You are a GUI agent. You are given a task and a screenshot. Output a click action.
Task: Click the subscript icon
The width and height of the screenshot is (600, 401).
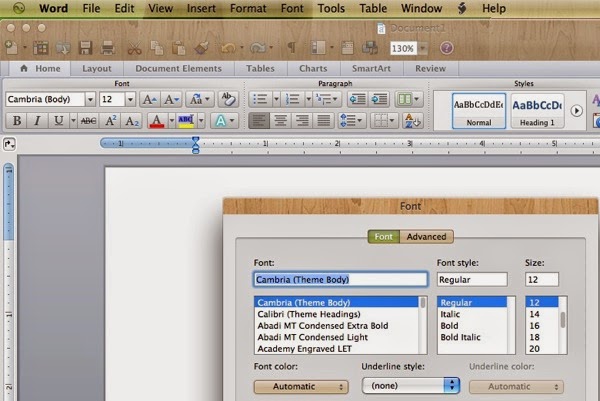click(x=134, y=121)
